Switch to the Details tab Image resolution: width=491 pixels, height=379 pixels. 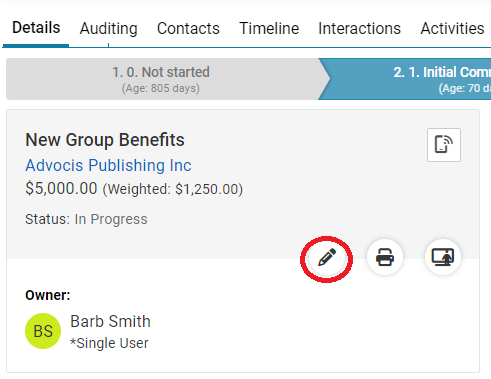coord(36,28)
